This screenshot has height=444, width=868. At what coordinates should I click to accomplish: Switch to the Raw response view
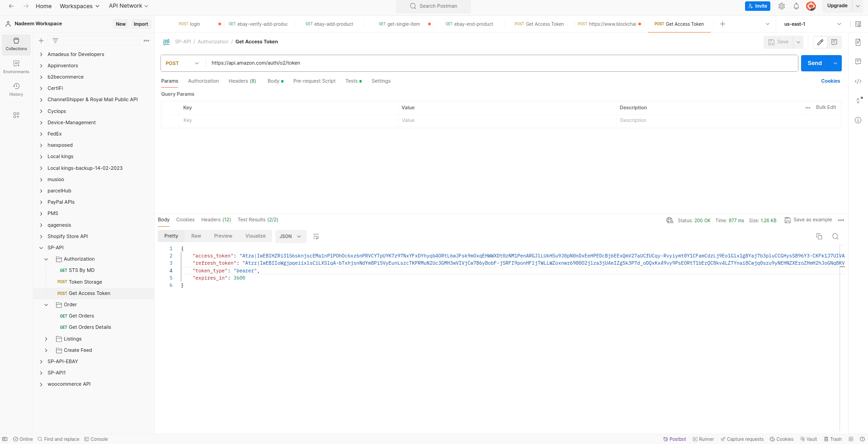196,236
